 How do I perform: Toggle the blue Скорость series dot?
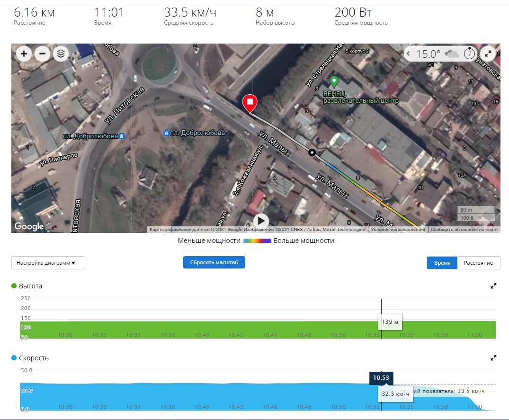[14, 358]
